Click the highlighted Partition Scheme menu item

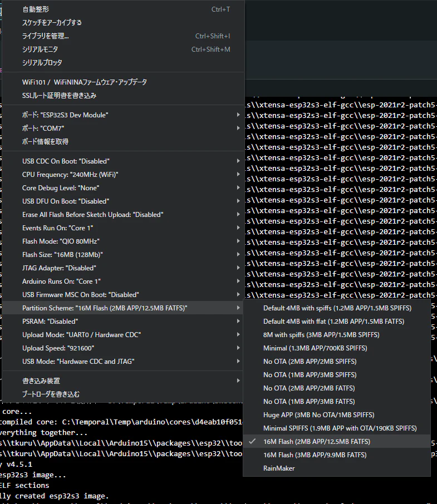(123, 308)
